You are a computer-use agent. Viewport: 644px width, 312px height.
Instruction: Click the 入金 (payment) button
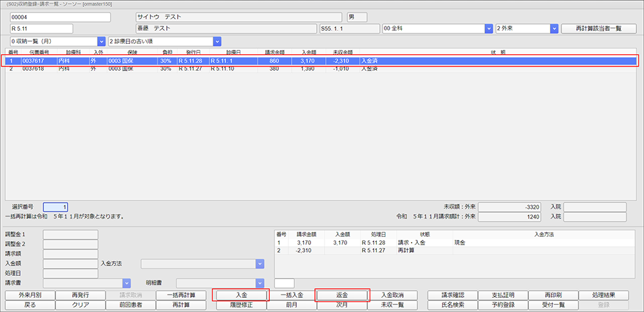tap(241, 295)
